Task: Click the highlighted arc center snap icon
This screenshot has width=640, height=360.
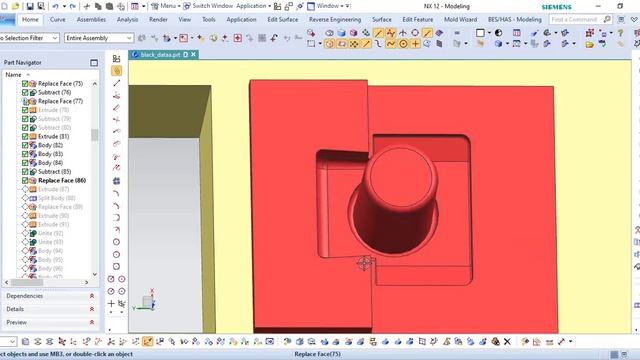Action: pyautogui.click(x=403, y=44)
